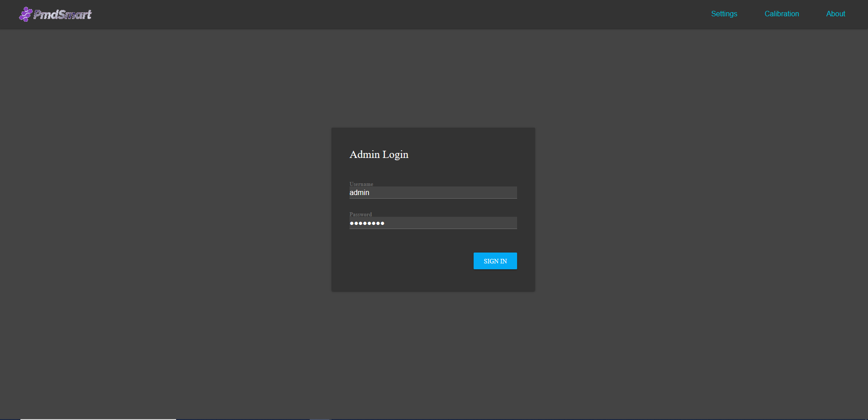The height and width of the screenshot is (420, 868).
Task: Click the empty right end of Password field
Action: 498,223
